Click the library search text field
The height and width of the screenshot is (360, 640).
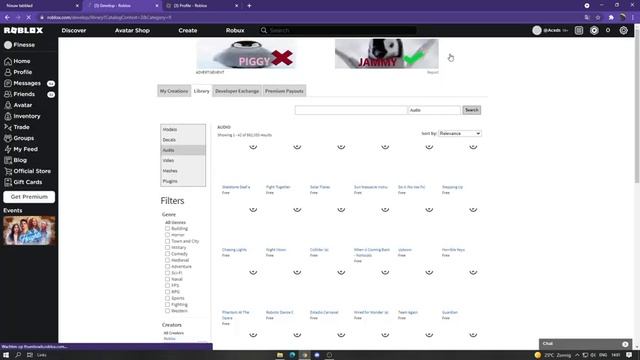click(351, 110)
